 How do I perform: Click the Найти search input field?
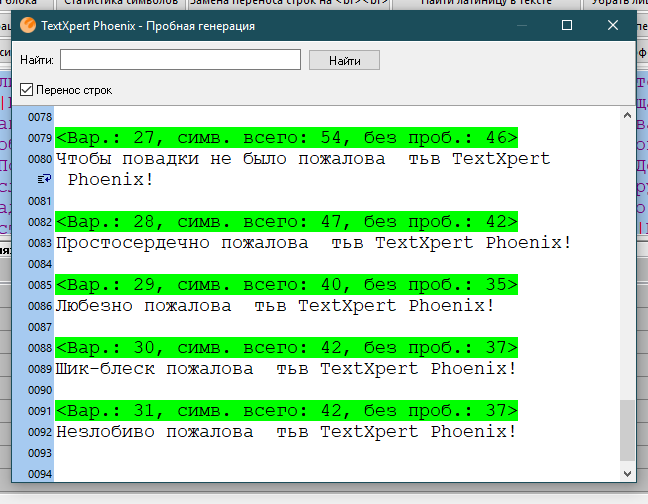click(x=180, y=60)
